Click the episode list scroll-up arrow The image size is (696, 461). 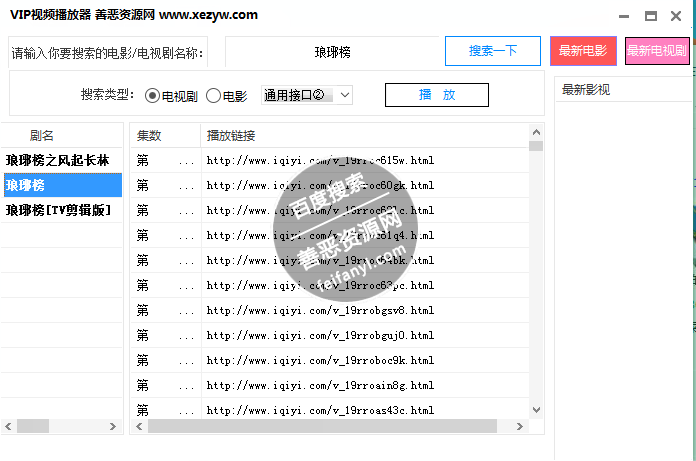tap(536, 132)
